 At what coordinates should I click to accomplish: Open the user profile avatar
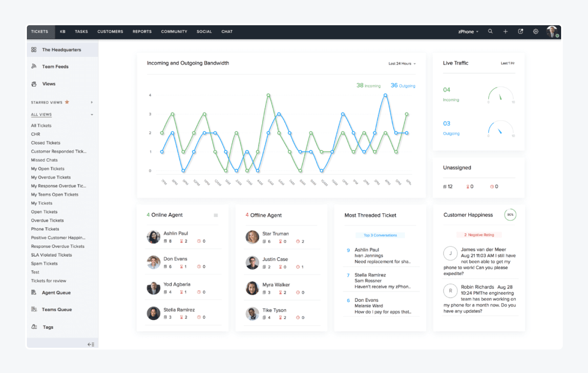pos(552,32)
